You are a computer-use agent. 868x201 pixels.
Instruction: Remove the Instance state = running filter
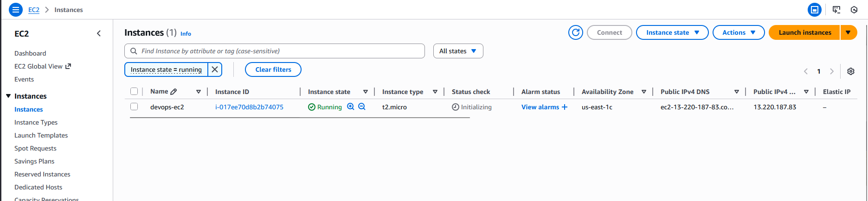point(215,69)
